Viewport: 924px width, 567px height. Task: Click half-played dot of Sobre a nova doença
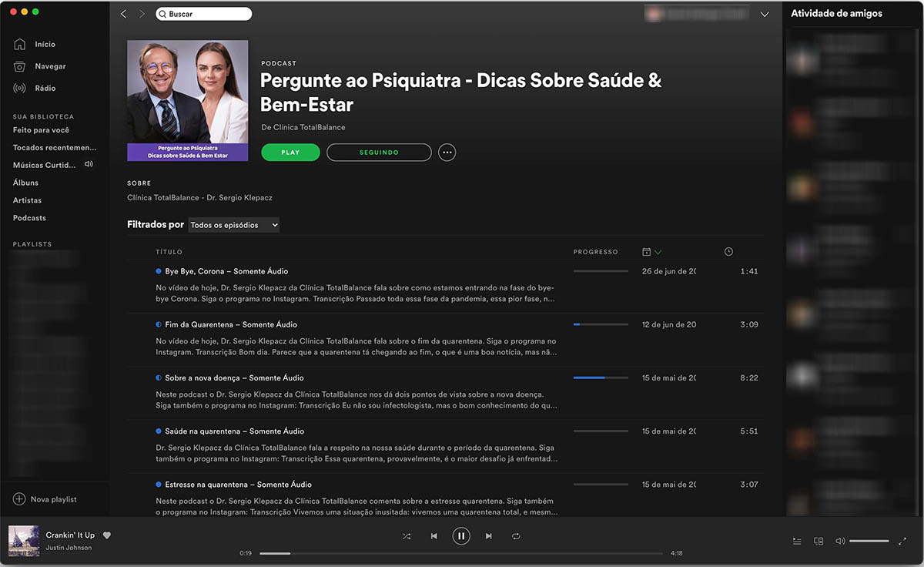pos(159,377)
